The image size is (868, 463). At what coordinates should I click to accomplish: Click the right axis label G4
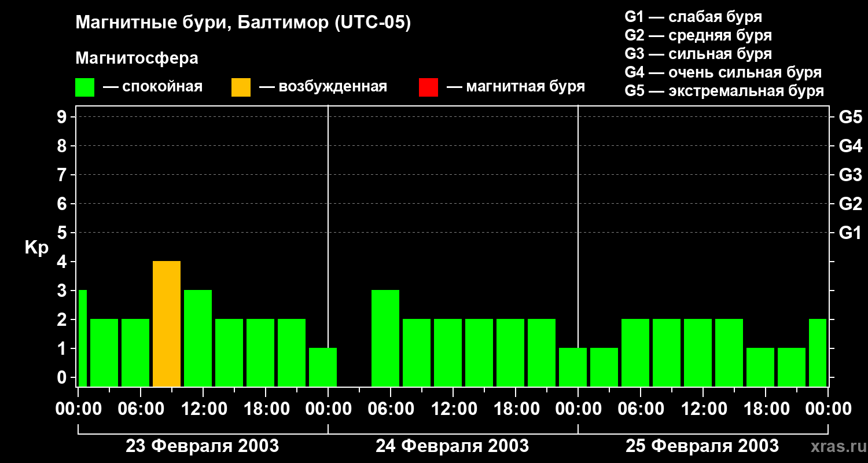pyautogui.click(x=850, y=146)
